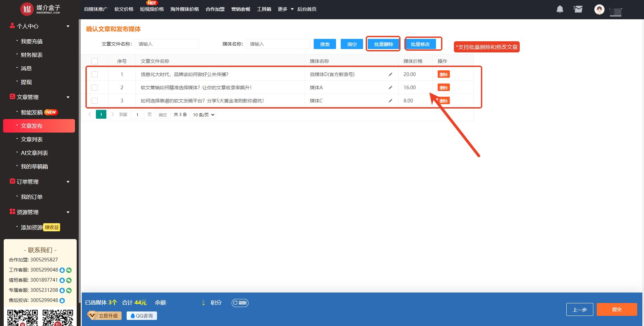Delete row 2 using its 删除 button
Image resolution: width=644 pixels, height=326 pixels.
point(443,88)
